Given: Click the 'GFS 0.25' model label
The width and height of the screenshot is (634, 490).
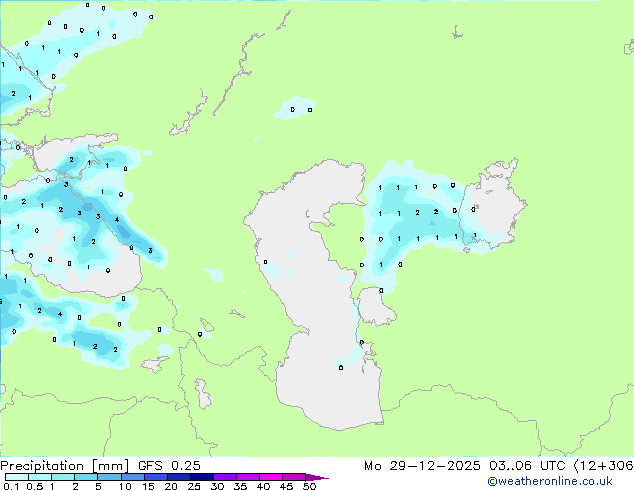Looking at the screenshot, I should click(x=169, y=466).
